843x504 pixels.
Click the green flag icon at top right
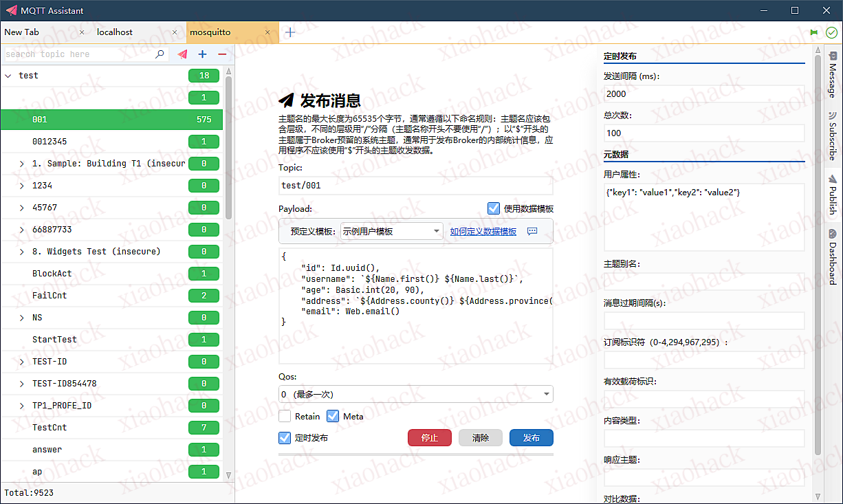(814, 32)
